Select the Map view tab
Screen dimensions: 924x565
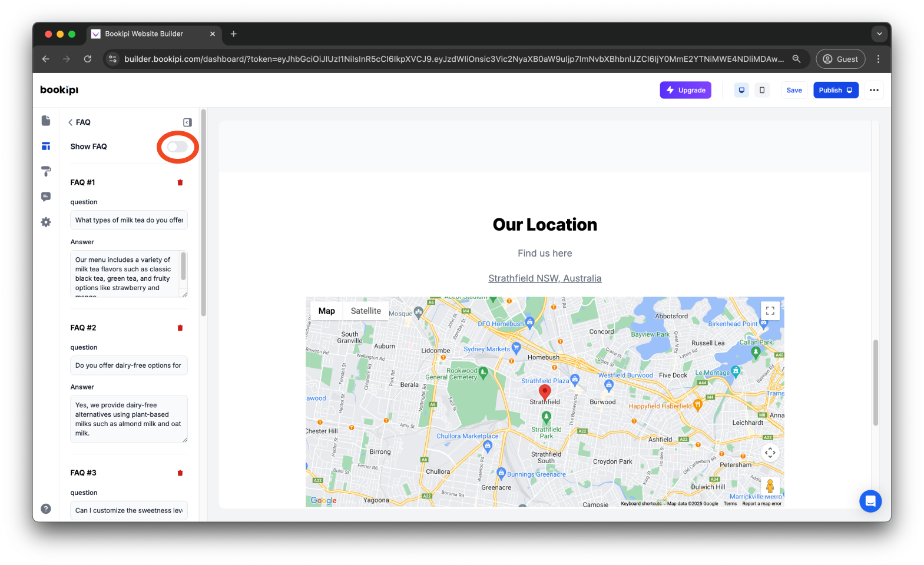click(327, 311)
